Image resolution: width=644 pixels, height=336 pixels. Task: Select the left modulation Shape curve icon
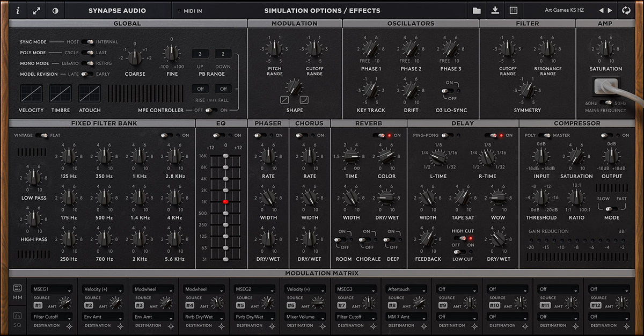coord(284,100)
